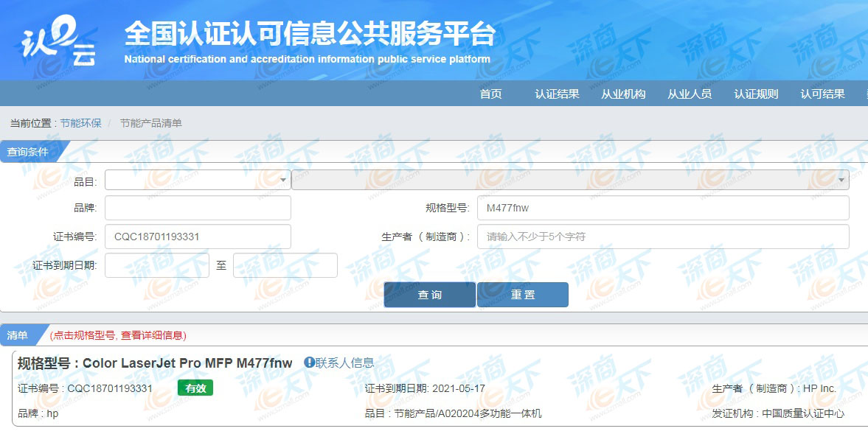Open the 首页 menu item
Viewport: 868px width, 434px height.
click(x=490, y=94)
